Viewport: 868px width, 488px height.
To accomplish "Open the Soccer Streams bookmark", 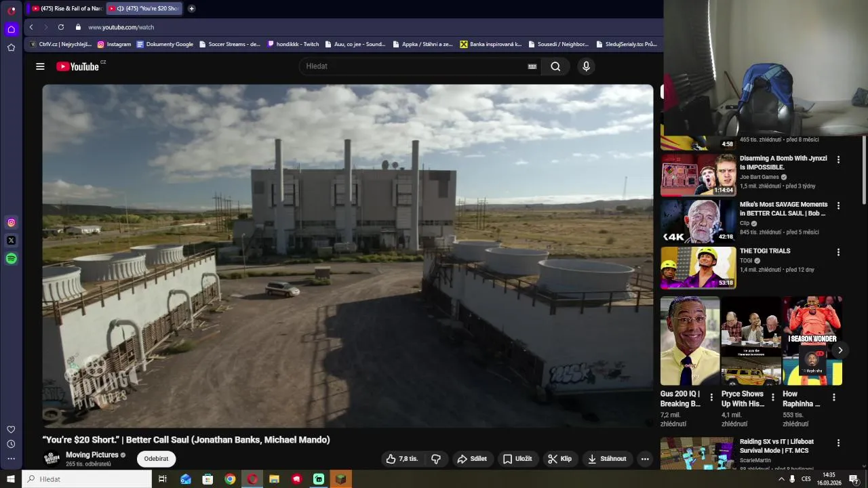I will [229, 44].
